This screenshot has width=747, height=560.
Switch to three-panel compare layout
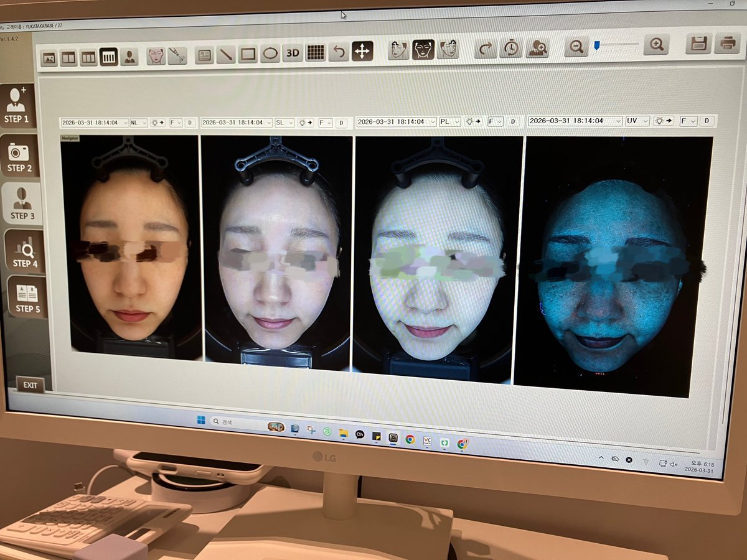[88, 58]
